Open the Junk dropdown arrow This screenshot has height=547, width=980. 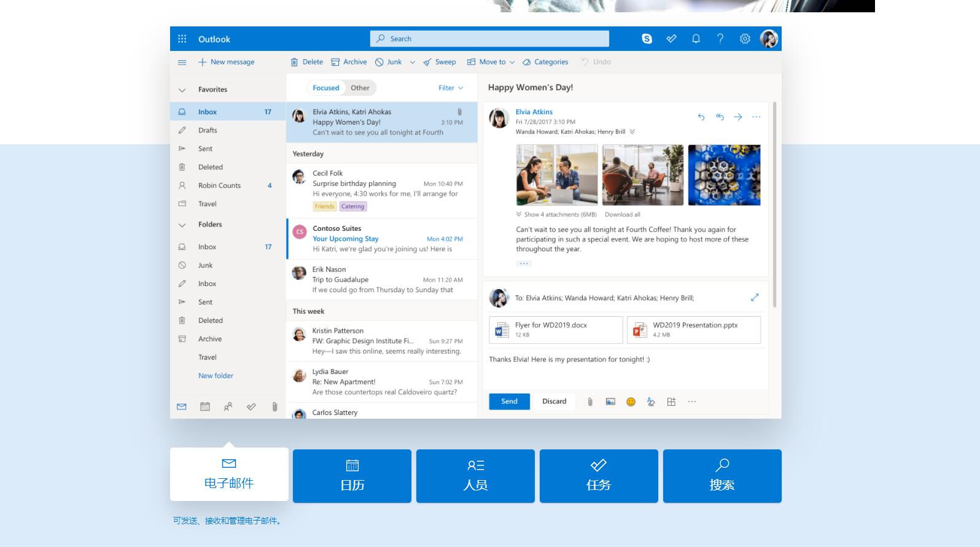click(412, 62)
